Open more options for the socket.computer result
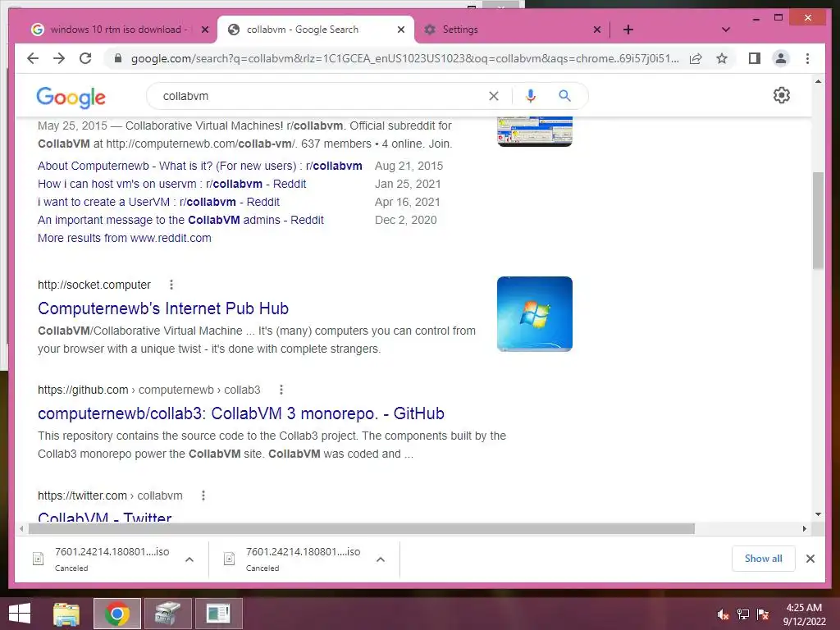The image size is (840, 630). coord(171,285)
